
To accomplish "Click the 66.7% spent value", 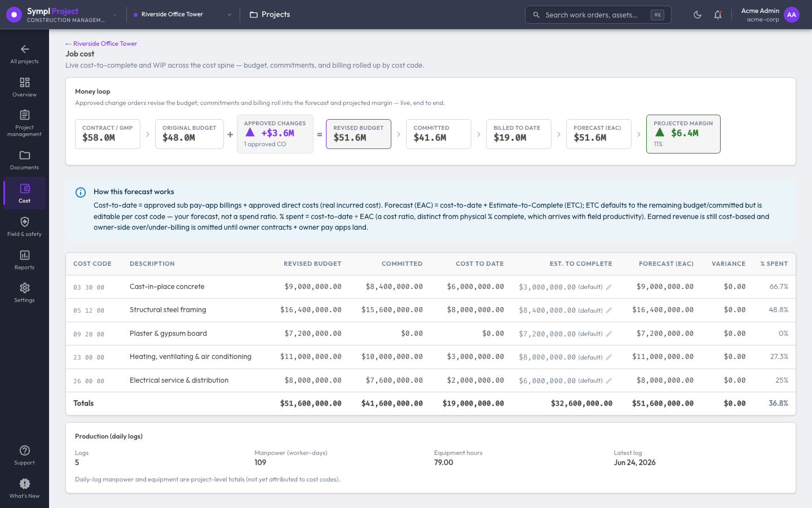I will [779, 287].
